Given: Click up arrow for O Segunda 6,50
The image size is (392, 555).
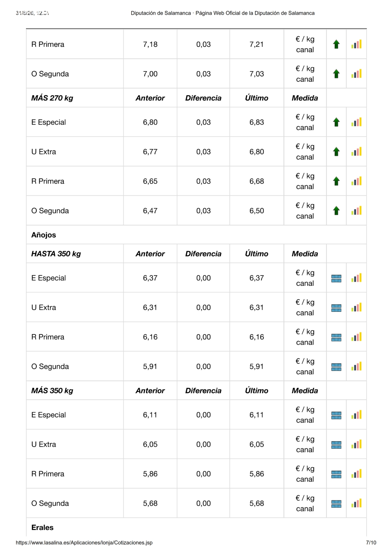Looking at the screenshot, I should (336, 211).
